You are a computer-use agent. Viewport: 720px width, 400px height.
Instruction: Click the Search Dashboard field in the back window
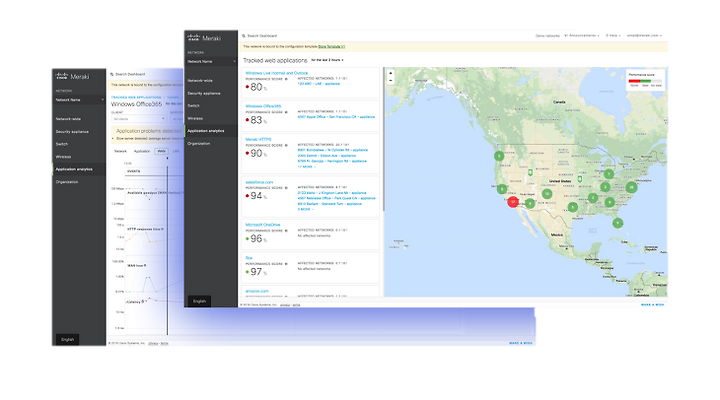click(x=130, y=74)
